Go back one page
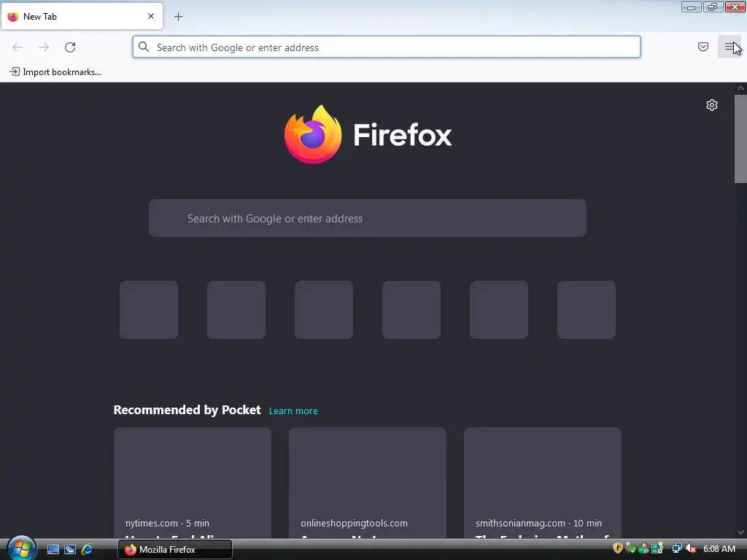This screenshot has height=560, width=747. [18, 47]
